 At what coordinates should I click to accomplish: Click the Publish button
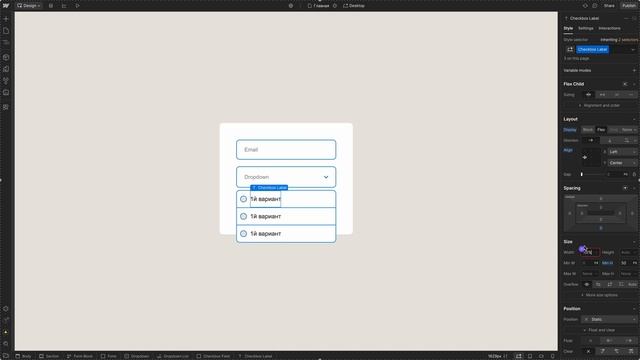[x=629, y=6]
